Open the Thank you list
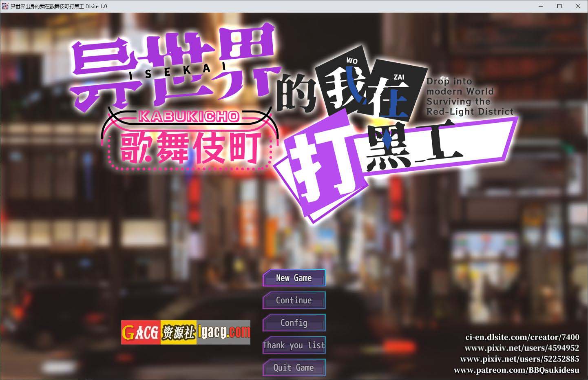588x380 pixels. [294, 345]
